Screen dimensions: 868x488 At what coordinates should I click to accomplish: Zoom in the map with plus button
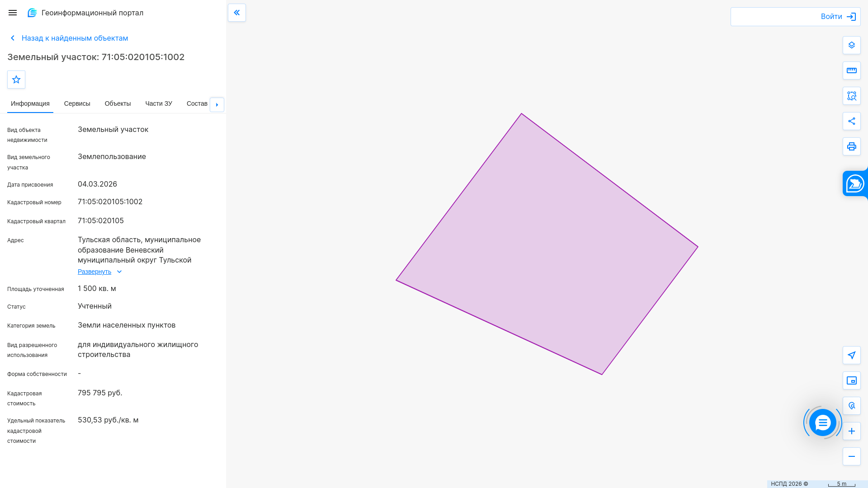point(852,431)
